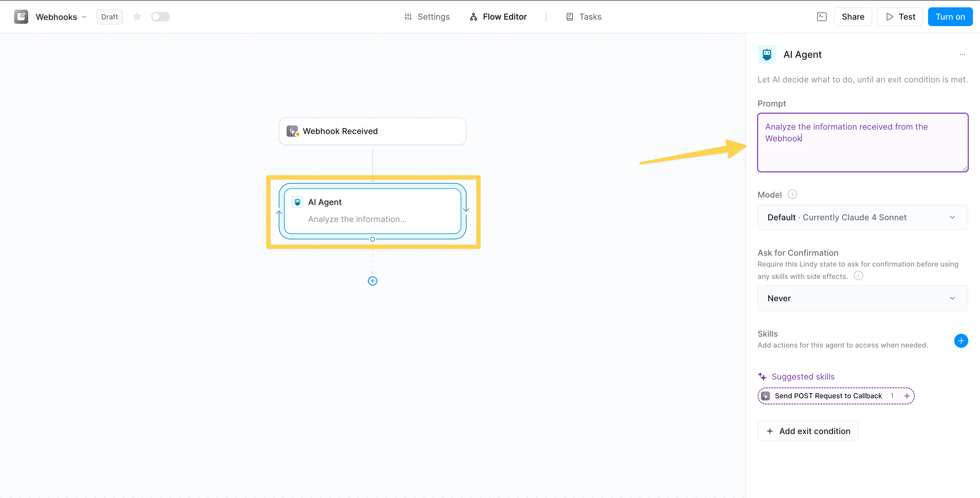Screen dimensions: 980x498
Task: Open the terminal/console panel near Share
Action: 822,16
